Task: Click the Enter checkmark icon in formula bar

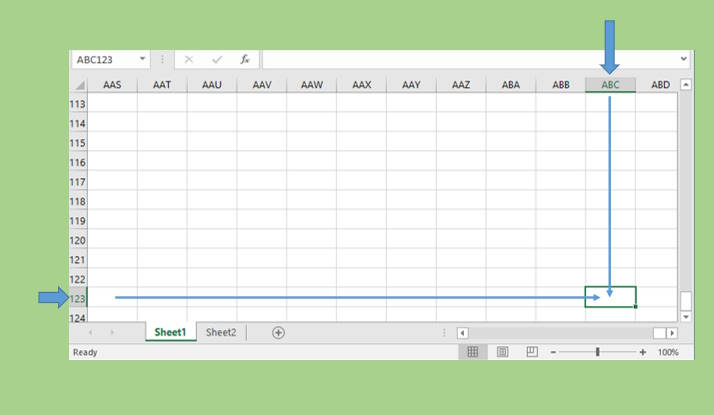Action: (x=216, y=60)
